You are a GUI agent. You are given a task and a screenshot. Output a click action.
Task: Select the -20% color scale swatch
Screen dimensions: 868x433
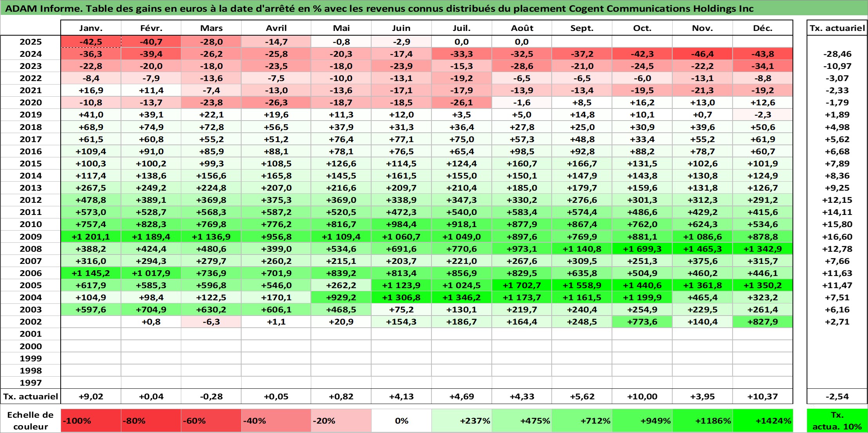pyautogui.click(x=341, y=421)
